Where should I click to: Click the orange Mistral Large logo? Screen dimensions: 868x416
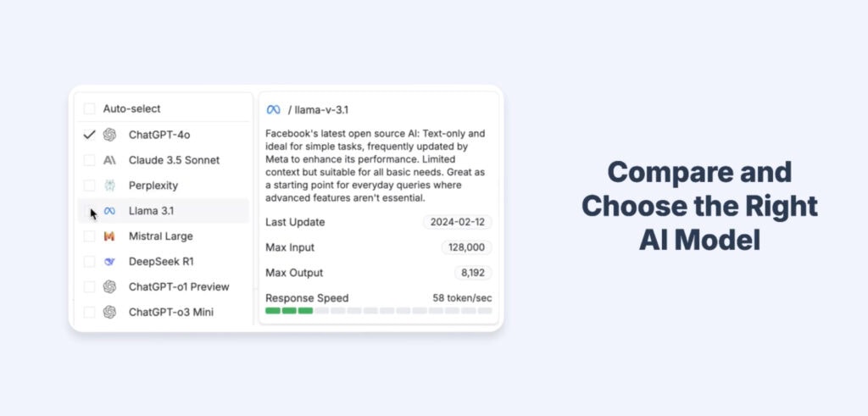coord(109,236)
